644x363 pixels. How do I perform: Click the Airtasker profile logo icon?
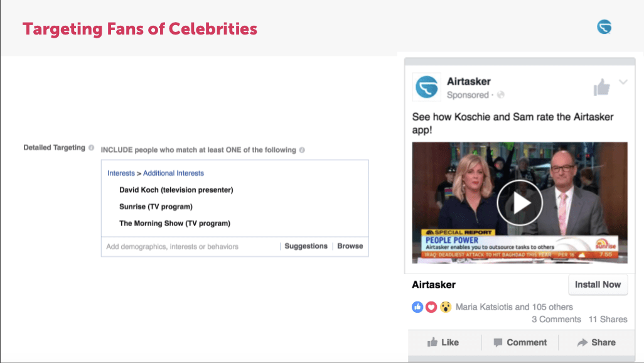tap(426, 87)
